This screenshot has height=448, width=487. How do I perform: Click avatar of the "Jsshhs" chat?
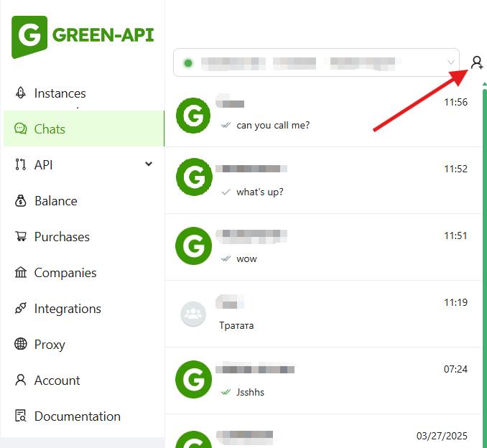click(193, 381)
